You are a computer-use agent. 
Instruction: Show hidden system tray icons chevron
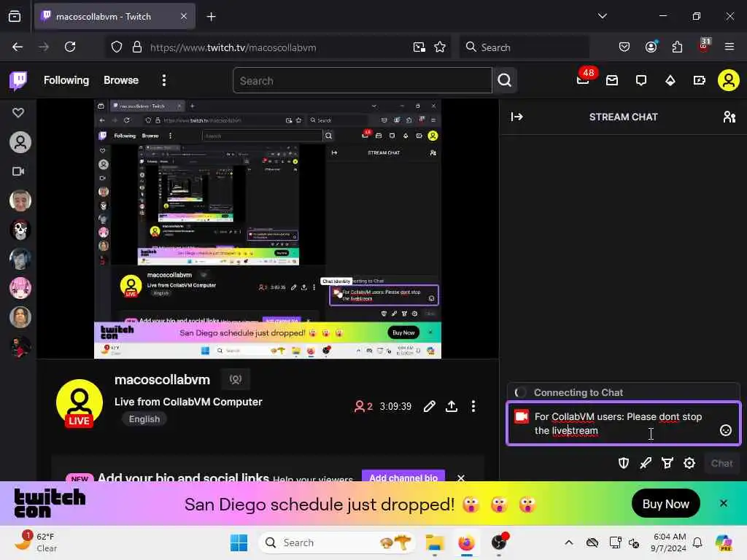coord(569,542)
